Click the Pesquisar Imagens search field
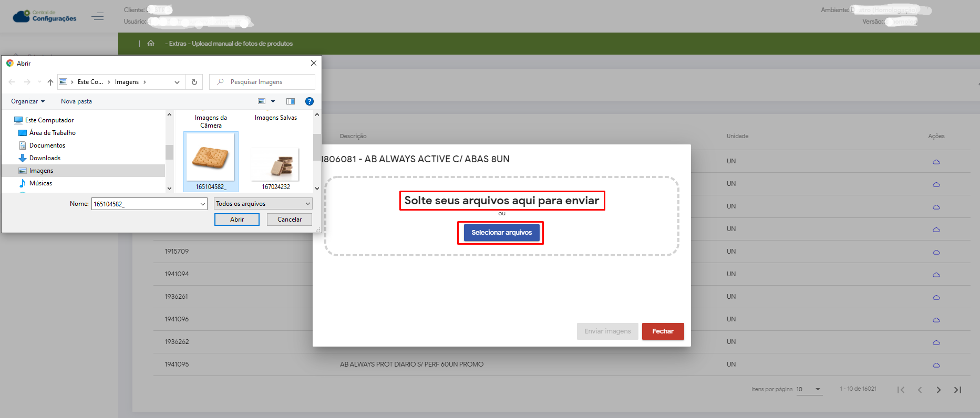Image resolution: width=980 pixels, height=418 pixels. click(262, 82)
